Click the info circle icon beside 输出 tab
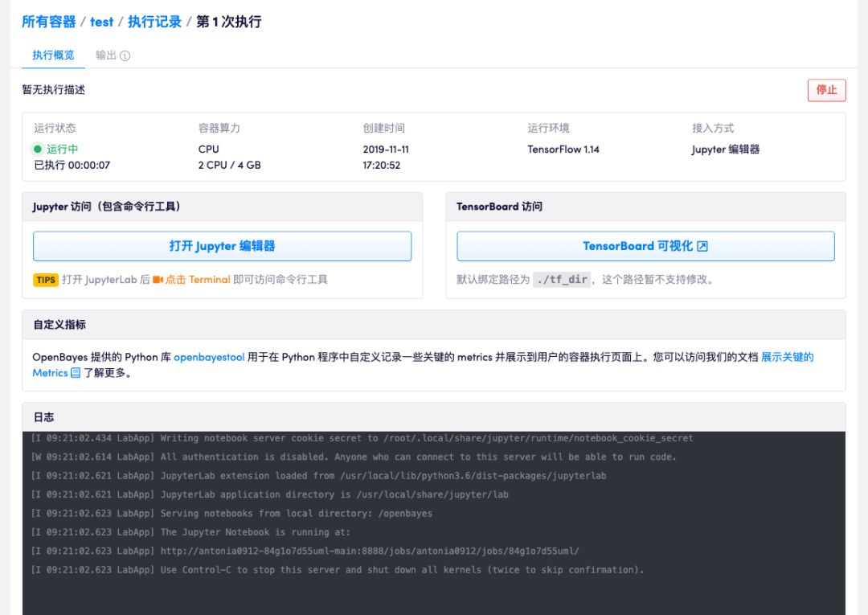 pos(126,56)
